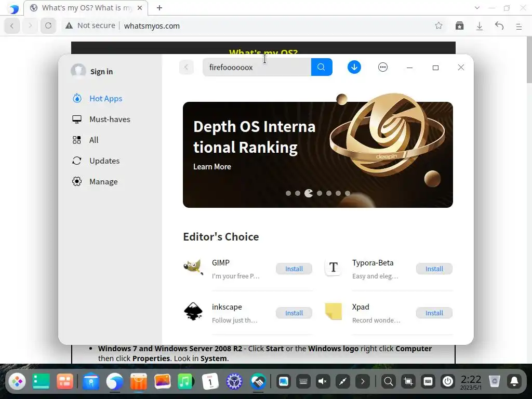Install Xpad

click(434, 313)
